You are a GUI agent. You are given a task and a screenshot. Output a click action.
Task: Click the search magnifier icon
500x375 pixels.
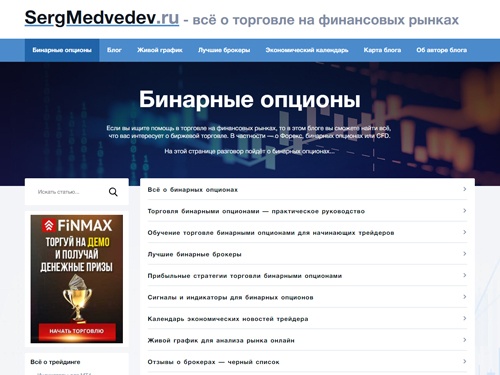(x=113, y=192)
